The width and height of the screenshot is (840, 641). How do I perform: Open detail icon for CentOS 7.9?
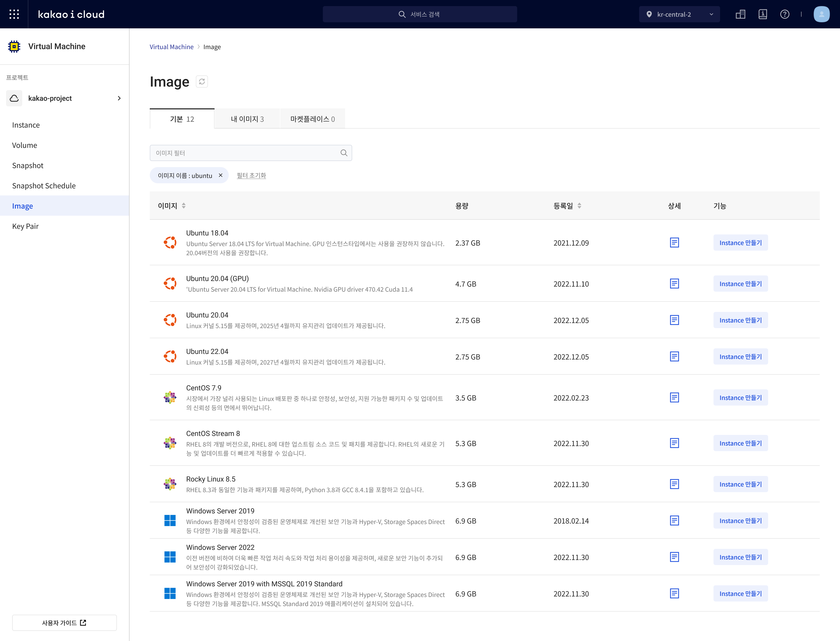[x=674, y=397]
